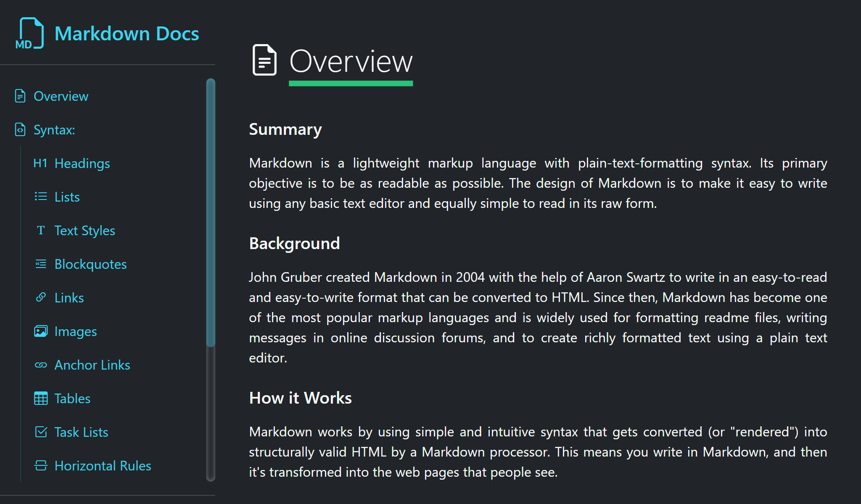Click the MD file logo icon

[x=29, y=33]
